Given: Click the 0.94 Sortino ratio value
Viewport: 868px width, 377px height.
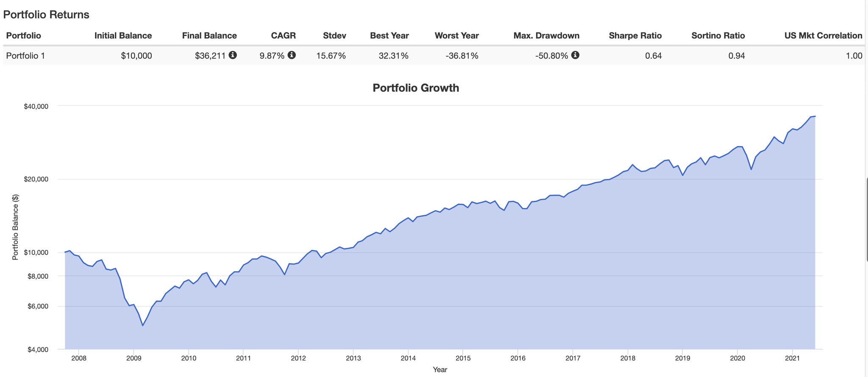Looking at the screenshot, I should point(737,55).
